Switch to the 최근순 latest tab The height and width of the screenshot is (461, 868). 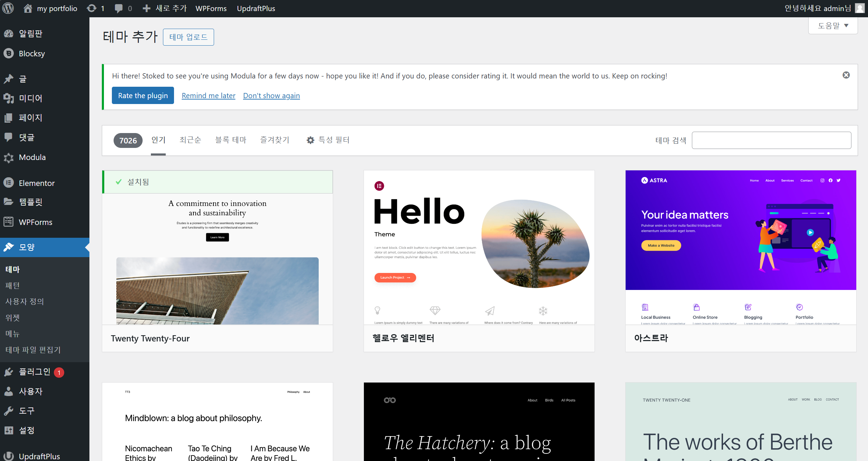pyautogui.click(x=190, y=140)
